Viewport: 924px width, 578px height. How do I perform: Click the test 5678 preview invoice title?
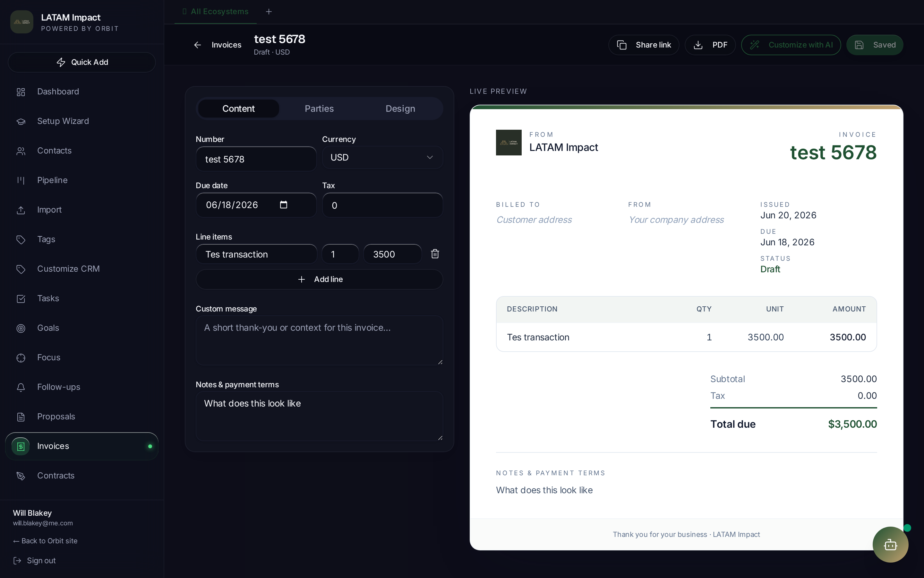point(833,153)
